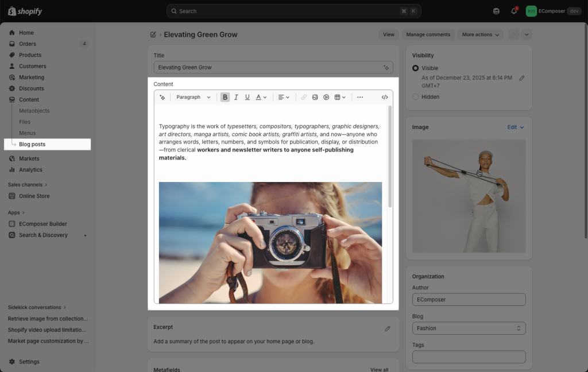
Task: Open the AI magic generate-text icon in toolbar
Action: point(163,98)
